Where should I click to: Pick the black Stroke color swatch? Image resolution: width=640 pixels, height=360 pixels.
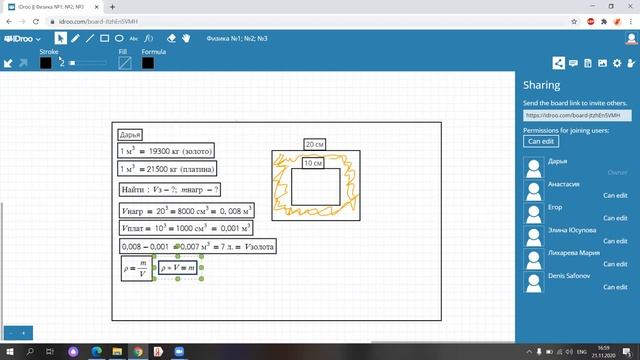(46, 63)
